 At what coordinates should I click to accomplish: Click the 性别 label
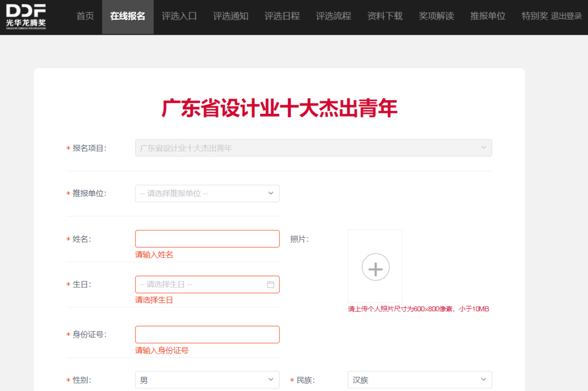[x=82, y=380]
